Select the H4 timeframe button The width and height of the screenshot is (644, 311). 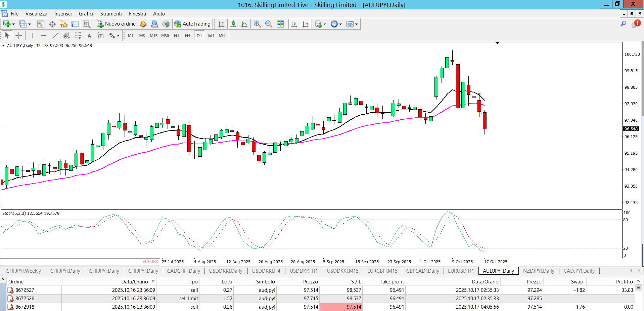pyautogui.click(x=187, y=36)
